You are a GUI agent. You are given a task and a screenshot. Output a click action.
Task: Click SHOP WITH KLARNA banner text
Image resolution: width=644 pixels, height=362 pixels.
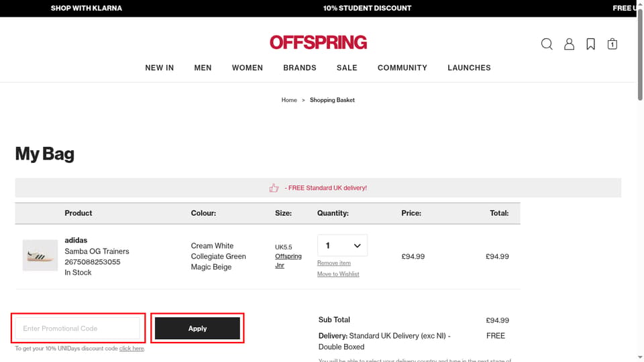click(87, 8)
